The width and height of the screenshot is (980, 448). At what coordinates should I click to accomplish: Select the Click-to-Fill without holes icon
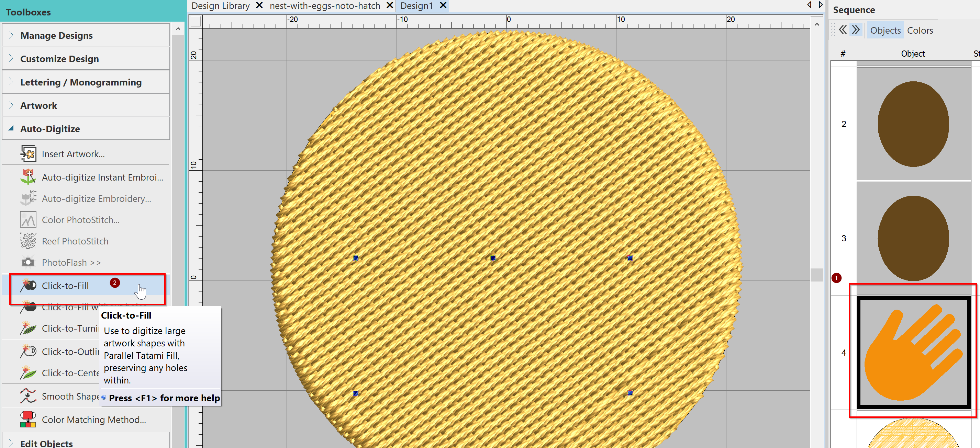coord(28,307)
